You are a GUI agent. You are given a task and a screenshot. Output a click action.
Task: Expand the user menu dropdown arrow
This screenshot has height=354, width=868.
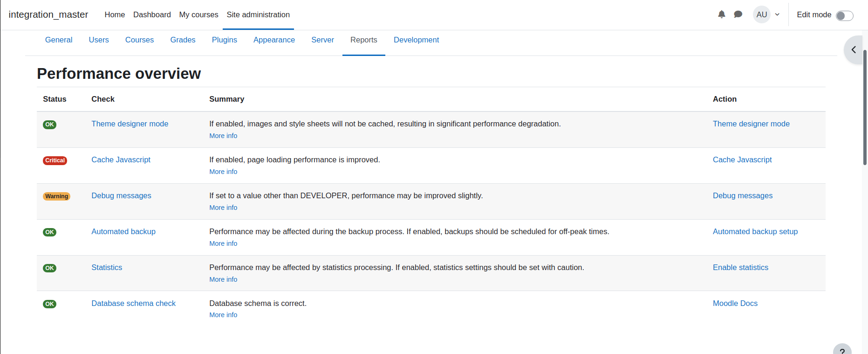pos(777,14)
